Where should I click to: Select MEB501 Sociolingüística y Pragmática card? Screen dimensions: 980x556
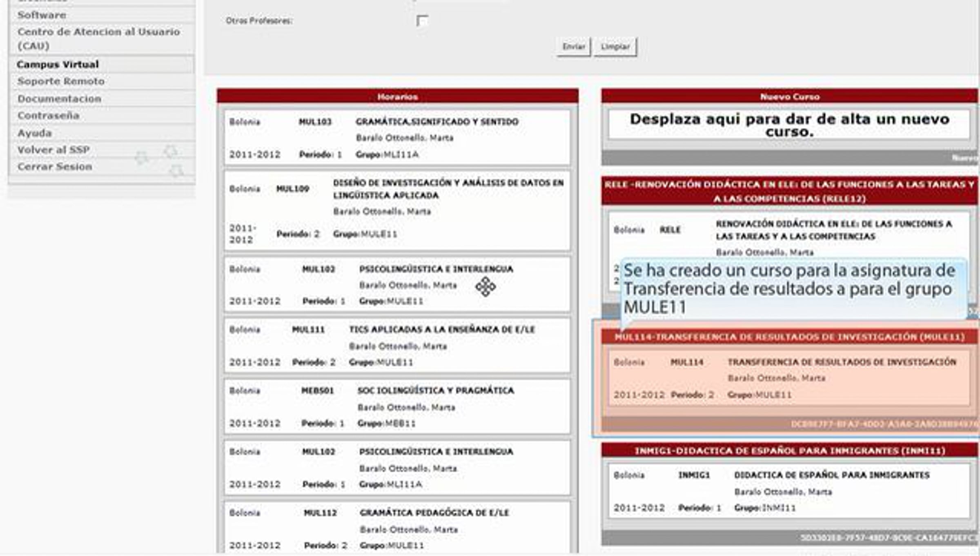397,406
